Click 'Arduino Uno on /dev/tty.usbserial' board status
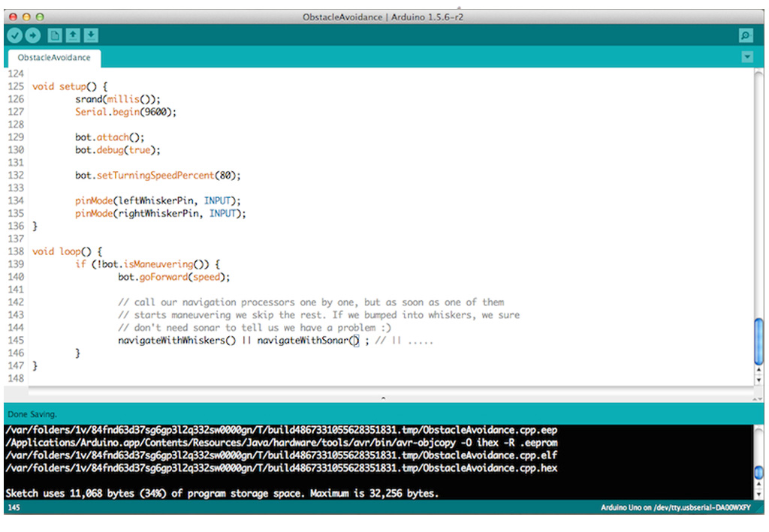Screen dimensions: 769x532 (676, 507)
